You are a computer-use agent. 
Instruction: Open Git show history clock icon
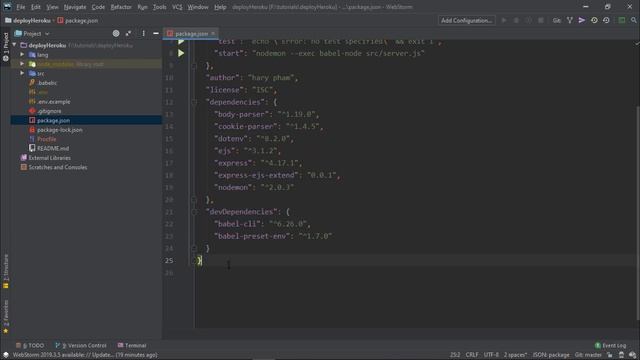[x=594, y=20]
